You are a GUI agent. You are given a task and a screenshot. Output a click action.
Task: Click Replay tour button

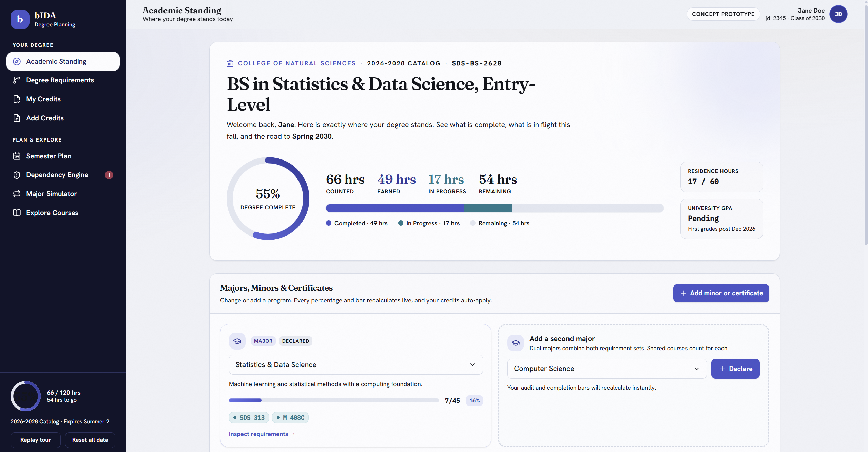coord(36,440)
